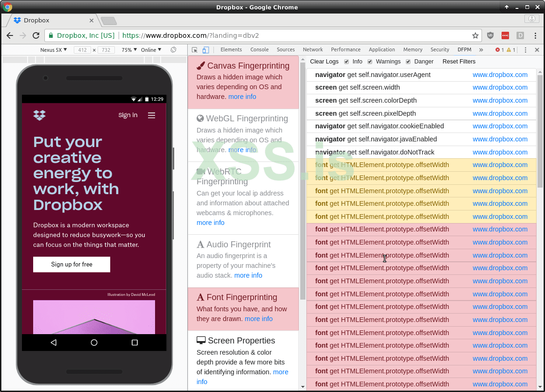Toggle the Info filter checkbox
This screenshot has height=392, width=545.
tap(347, 62)
